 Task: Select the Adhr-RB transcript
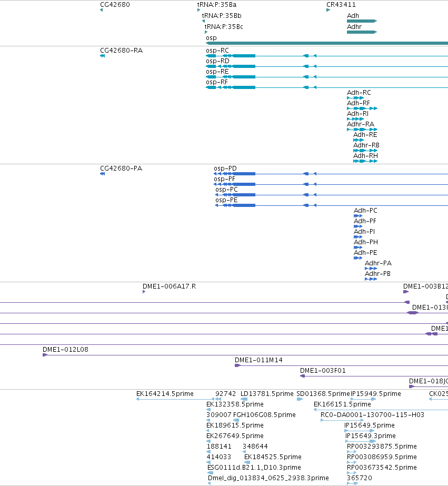point(365,151)
